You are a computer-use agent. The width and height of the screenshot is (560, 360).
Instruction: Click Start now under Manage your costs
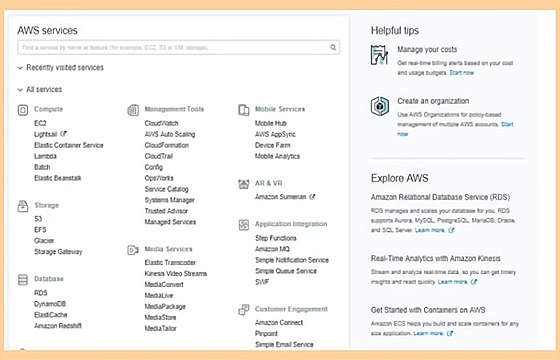[x=461, y=73]
